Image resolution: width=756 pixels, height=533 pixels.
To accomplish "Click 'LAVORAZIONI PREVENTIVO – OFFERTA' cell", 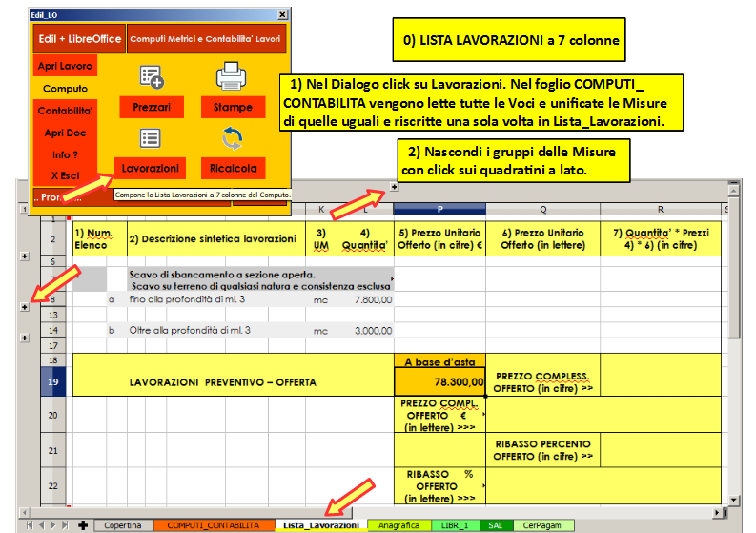I will tap(233, 376).
